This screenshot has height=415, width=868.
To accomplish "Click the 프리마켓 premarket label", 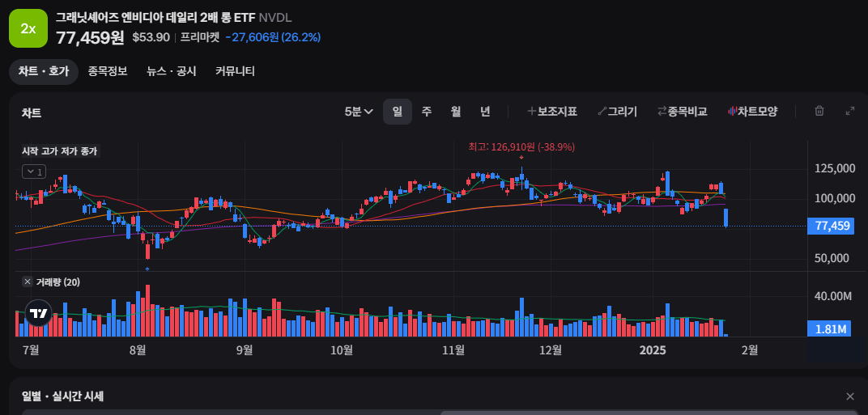I will (x=200, y=37).
